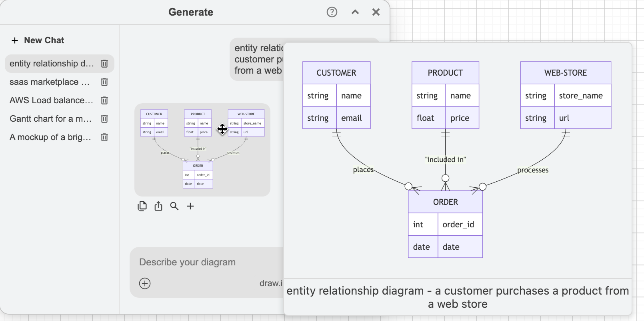Click the 'processes' relationship label
The image size is (644, 321).
(533, 170)
